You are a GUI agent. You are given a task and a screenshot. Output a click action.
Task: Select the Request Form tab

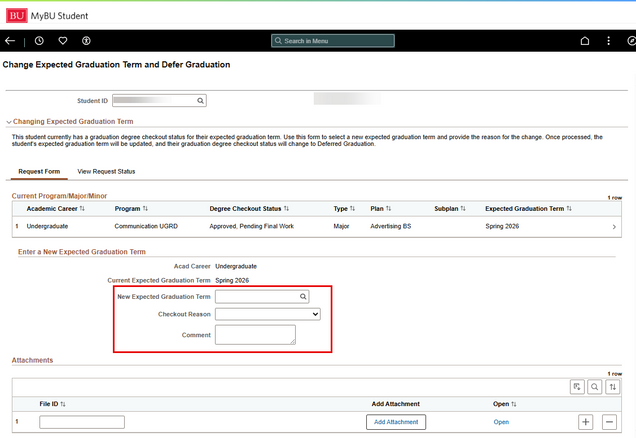[x=39, y=172]
